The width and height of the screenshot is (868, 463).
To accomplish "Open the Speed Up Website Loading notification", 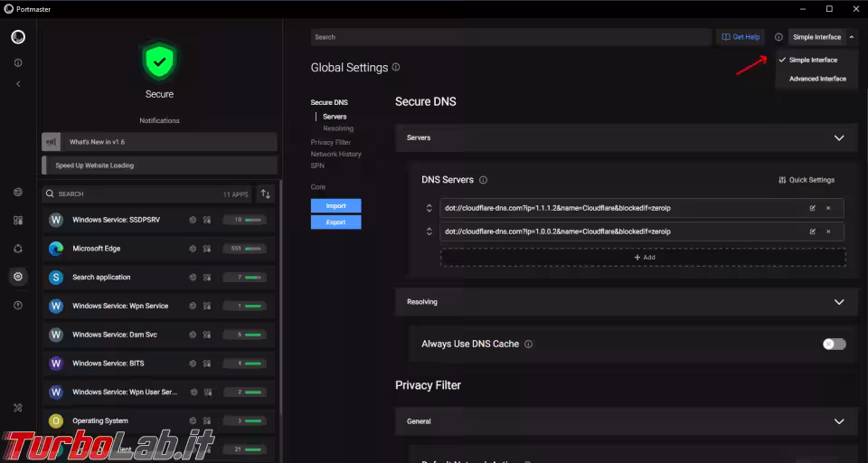I will 159,165.
